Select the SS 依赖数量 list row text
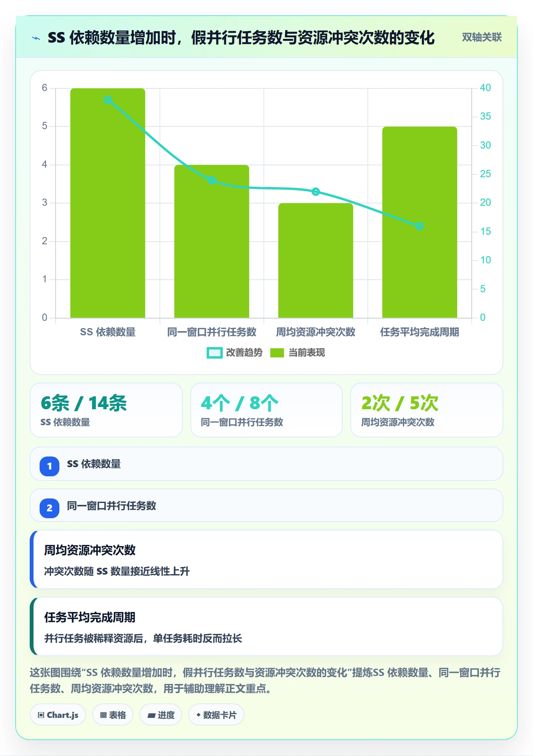Viewport: 533px width, 756px height. 94,464
